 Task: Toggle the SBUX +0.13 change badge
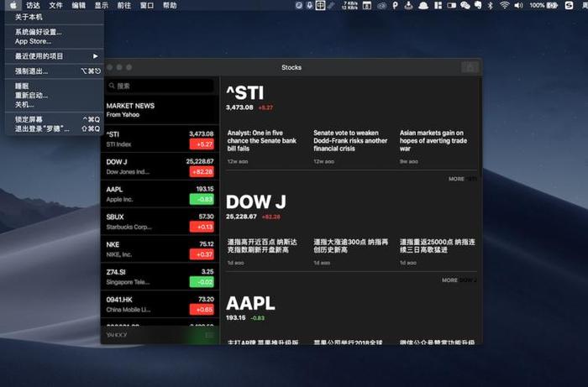click(202, 227)
